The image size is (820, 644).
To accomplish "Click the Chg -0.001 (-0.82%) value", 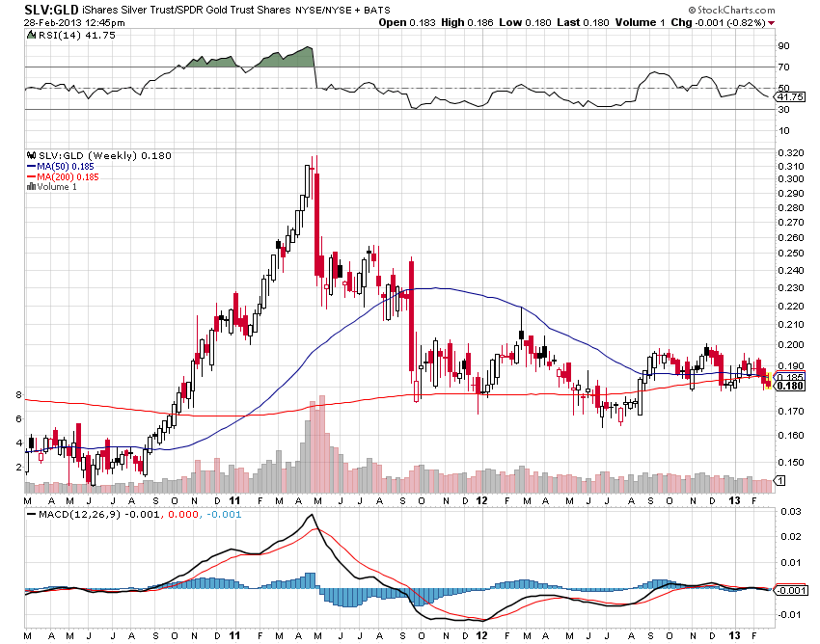I will [718, 22].
